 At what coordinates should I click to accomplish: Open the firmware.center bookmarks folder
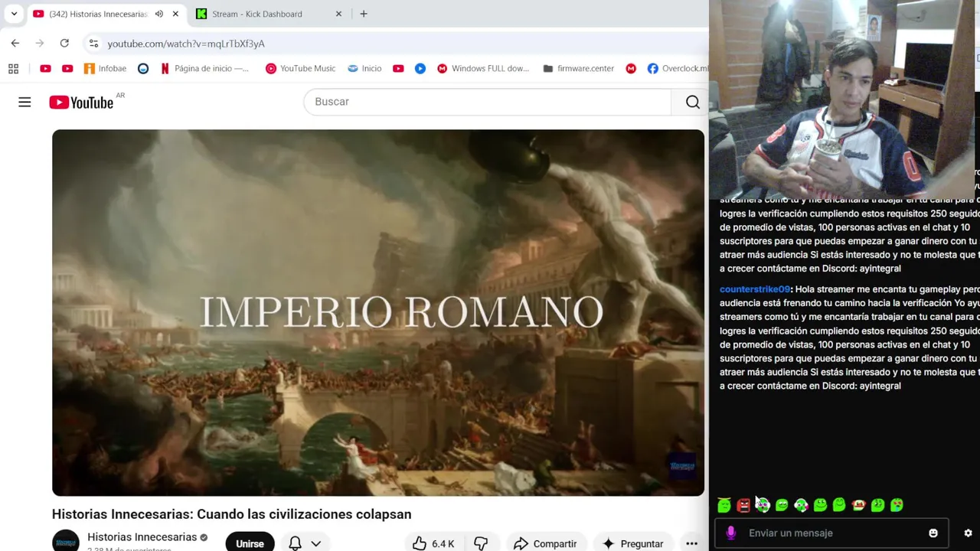(x=578, y=69)
